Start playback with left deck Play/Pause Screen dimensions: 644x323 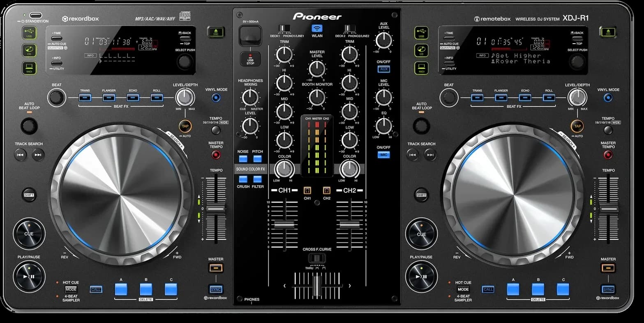(29, 276)
